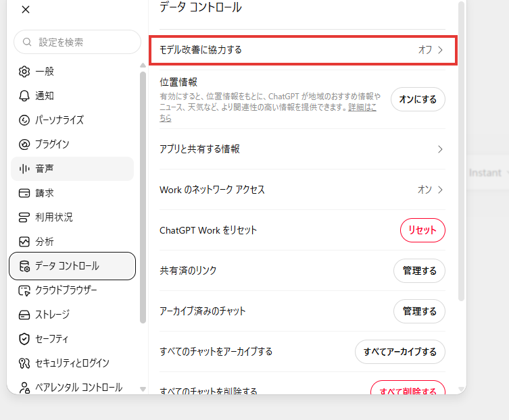Open the プラグイン settings section
509x420 pixels.
(x=72, y=145)
